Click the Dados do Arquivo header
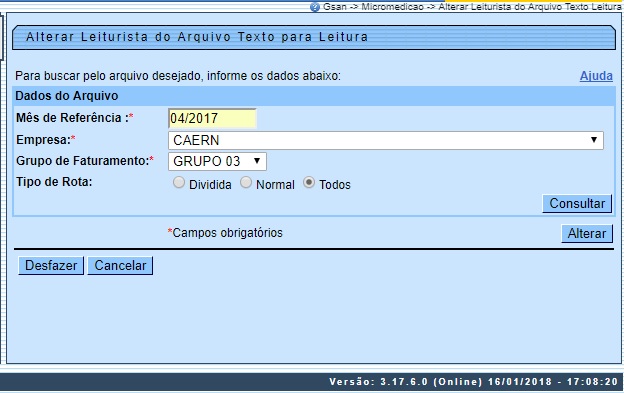 (66, 96)
